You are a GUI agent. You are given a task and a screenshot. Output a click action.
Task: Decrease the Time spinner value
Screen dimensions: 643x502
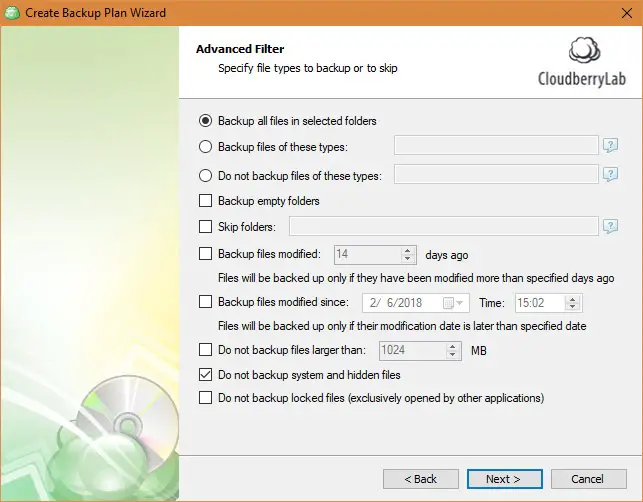click(x=572, y=307)
